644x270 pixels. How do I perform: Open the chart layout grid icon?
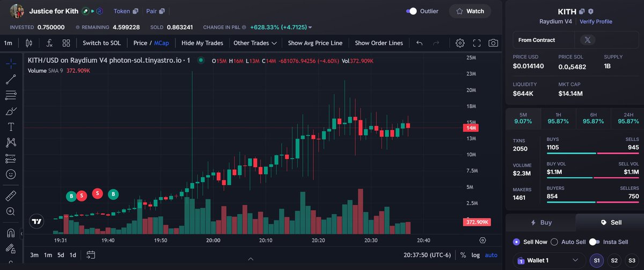pyautogui.click(x=66, y=43)
